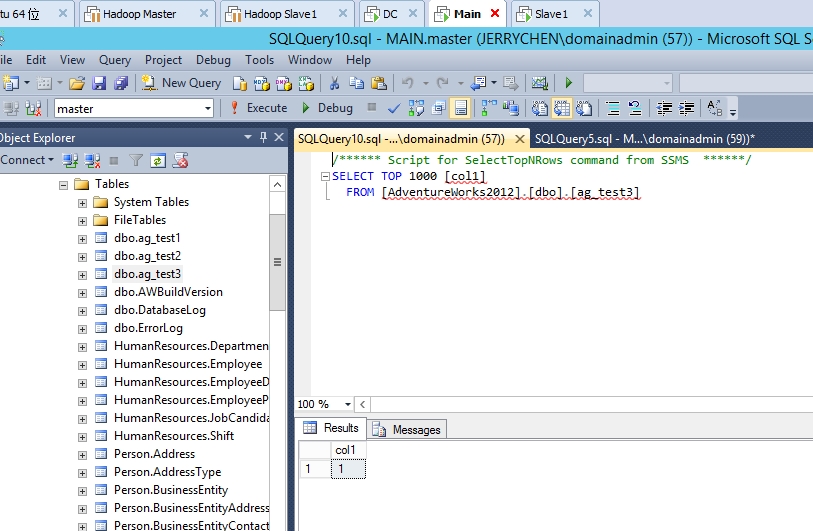Increase indent icon
This screenshot has width=813, height=531.
(x=686, y=108)
